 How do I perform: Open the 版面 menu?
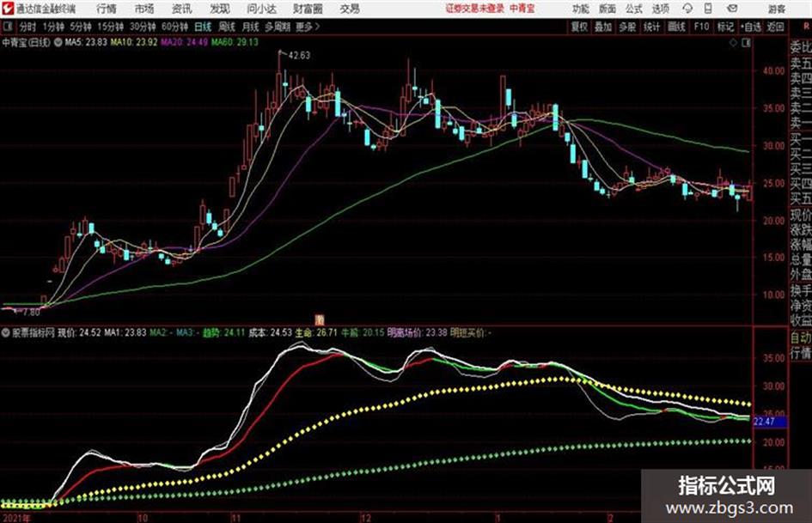[607, 9]
